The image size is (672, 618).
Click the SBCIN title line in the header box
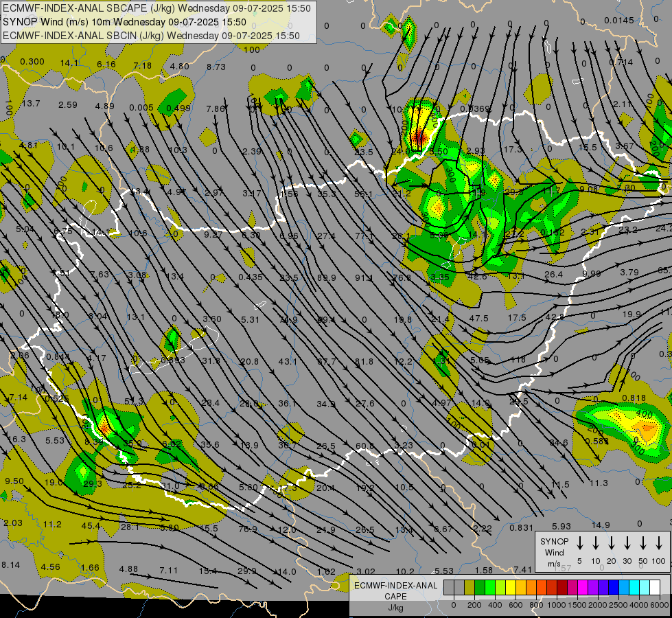pos(151,36)
